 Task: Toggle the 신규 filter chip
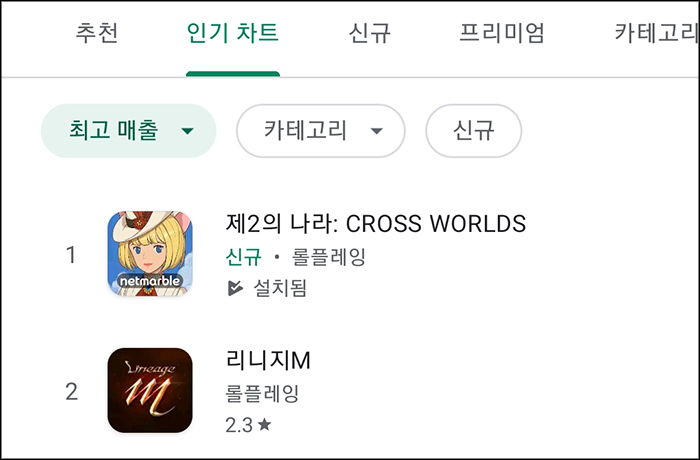(474, 131)
